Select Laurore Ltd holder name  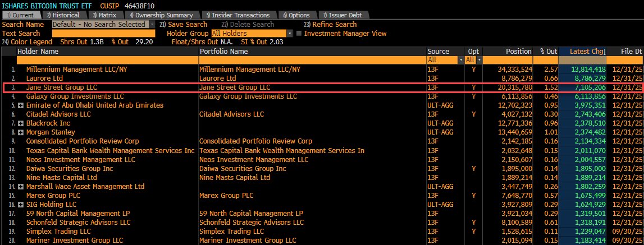click(x=45, y=78)
